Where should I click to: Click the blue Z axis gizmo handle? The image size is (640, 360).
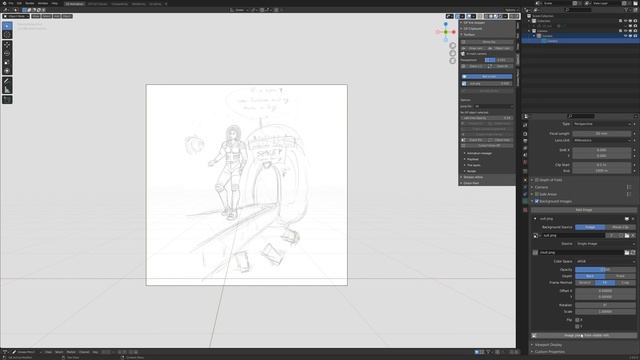pos(446,24)
